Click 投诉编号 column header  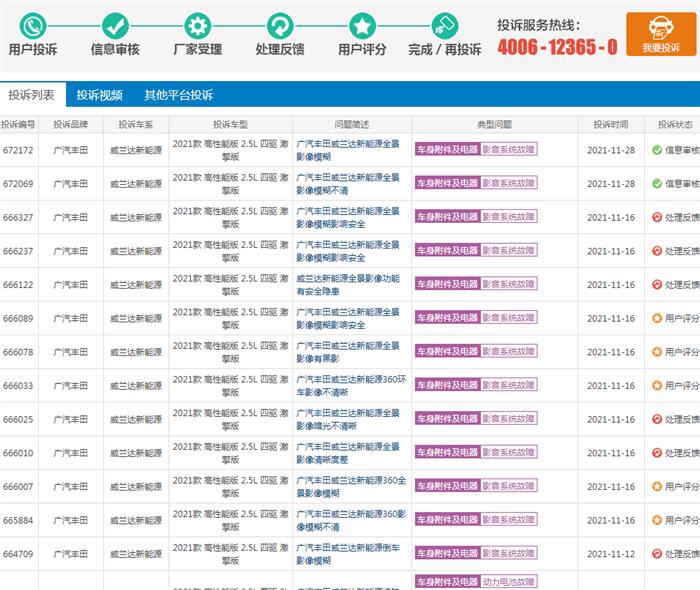[18, 125]
